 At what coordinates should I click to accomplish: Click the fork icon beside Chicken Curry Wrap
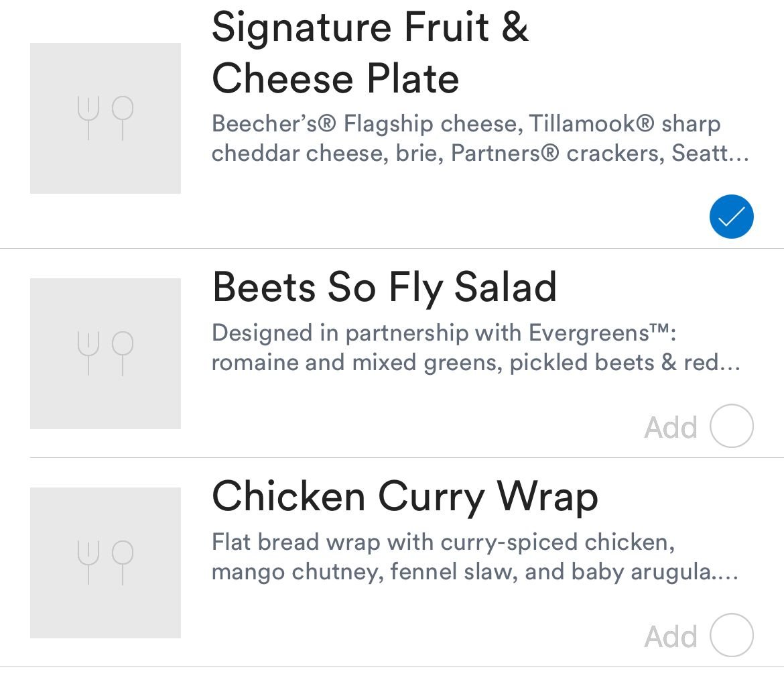pyautogui.click(x=88, y=563)
